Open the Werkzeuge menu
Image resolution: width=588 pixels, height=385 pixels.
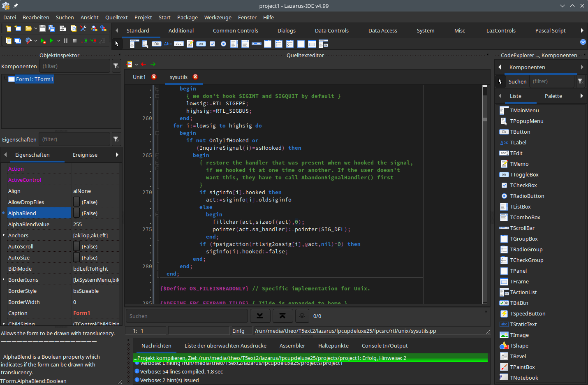click(x=218, y=17)
